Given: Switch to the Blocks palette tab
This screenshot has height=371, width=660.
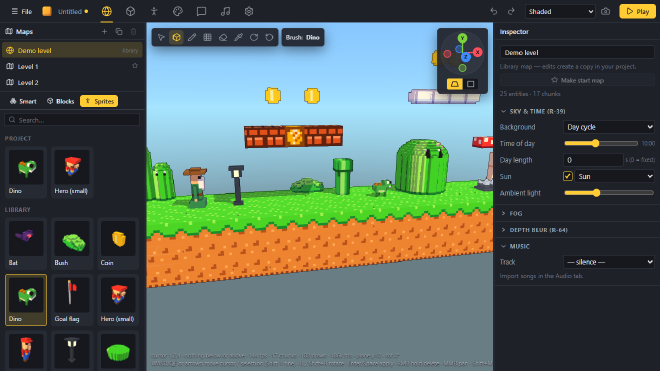Looking at the screenshot, I should coord(61,101).
